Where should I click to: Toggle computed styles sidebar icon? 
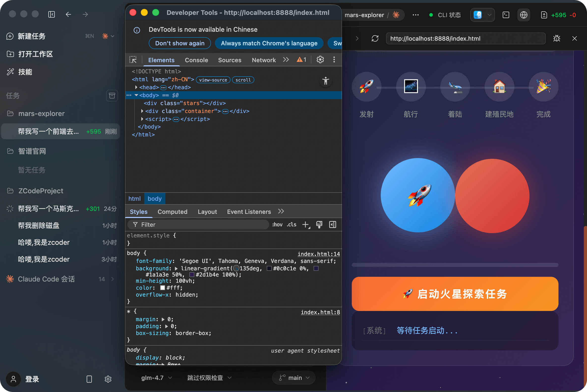[x=332, y=224]
